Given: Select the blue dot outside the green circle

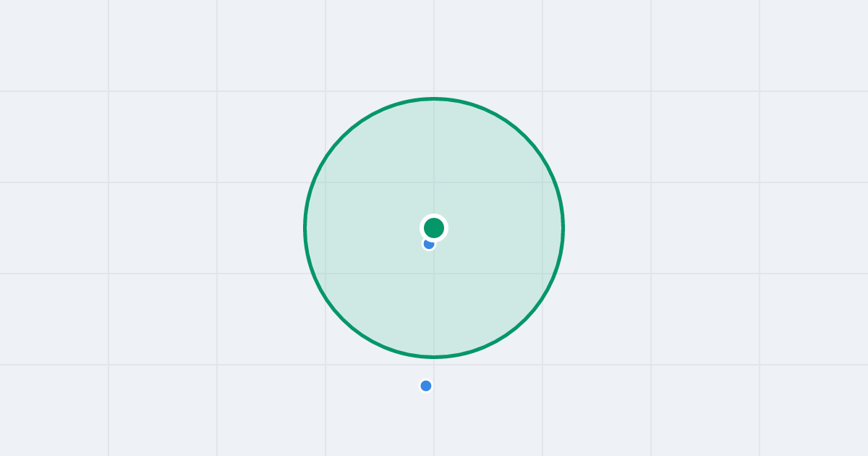Looking at the screenshot, I should (426, 386).
